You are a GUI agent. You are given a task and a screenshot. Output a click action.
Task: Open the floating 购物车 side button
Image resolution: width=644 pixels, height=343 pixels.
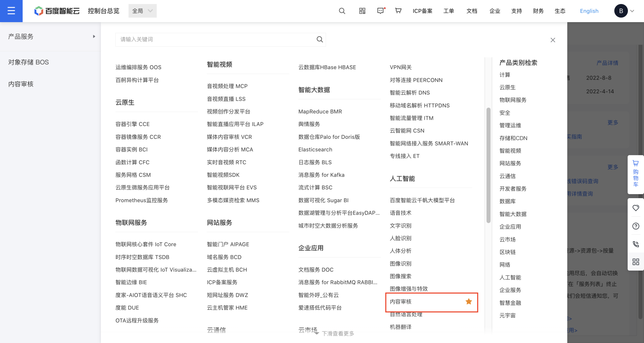636,174
